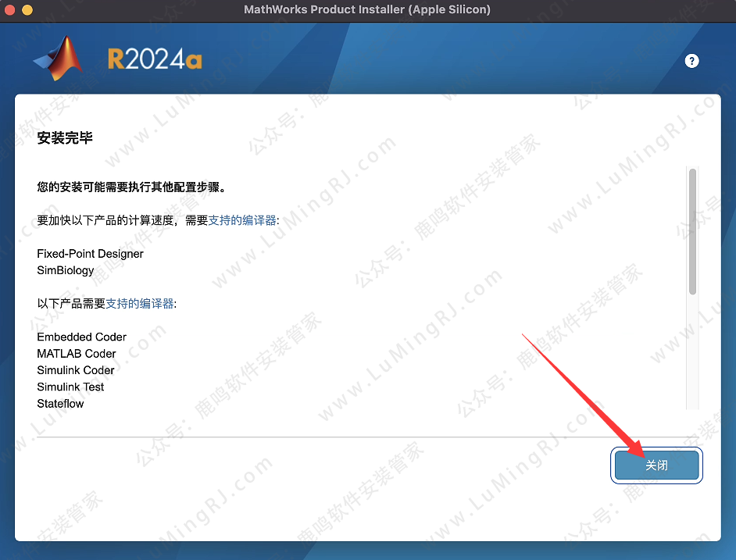736x560 pixels.
Task: Close the installer with the red window button
Action: click(x=11, y=10)
